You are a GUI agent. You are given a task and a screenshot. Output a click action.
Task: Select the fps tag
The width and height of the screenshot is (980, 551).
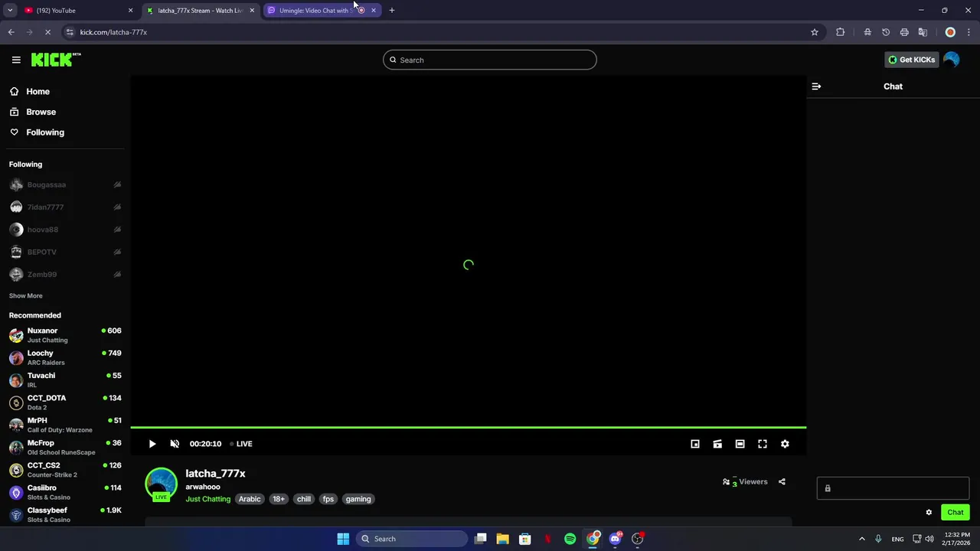328,499
